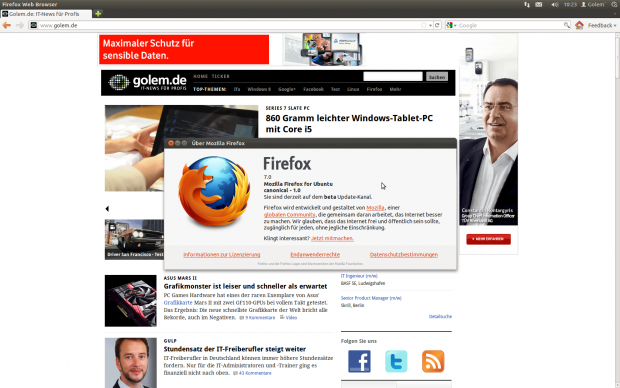This screenshot has height=388, width=620.
Task: Select the Windows 8 top theme
Action: coord(259,89)
